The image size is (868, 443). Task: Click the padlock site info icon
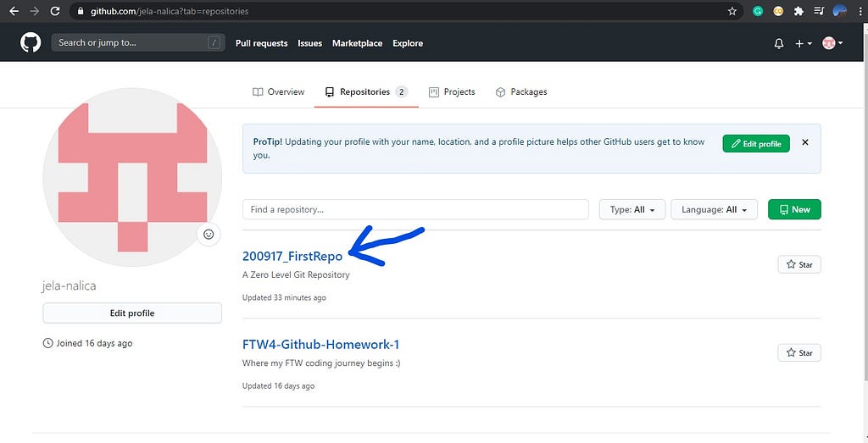coord(81,11)
